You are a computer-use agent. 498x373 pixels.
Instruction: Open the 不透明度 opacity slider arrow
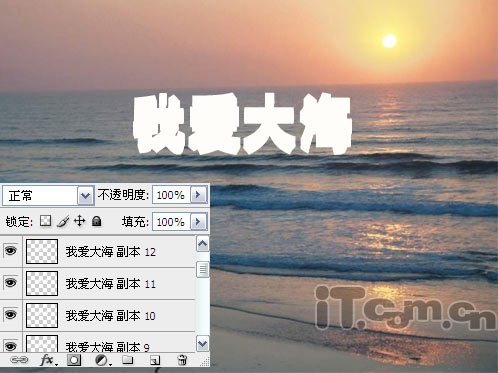198,194
